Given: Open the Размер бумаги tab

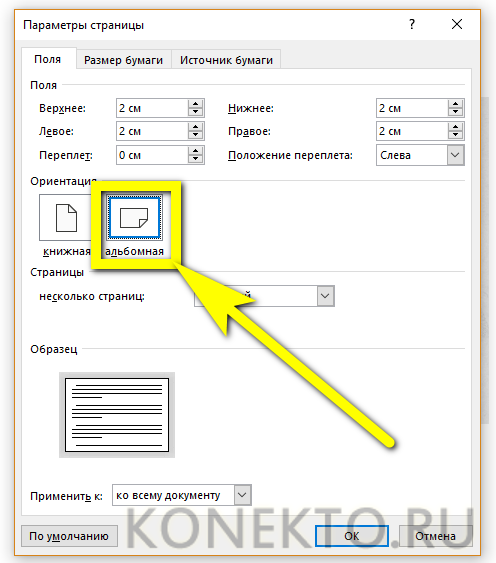Looking at the screenshot, I should (x=124, y=60).
